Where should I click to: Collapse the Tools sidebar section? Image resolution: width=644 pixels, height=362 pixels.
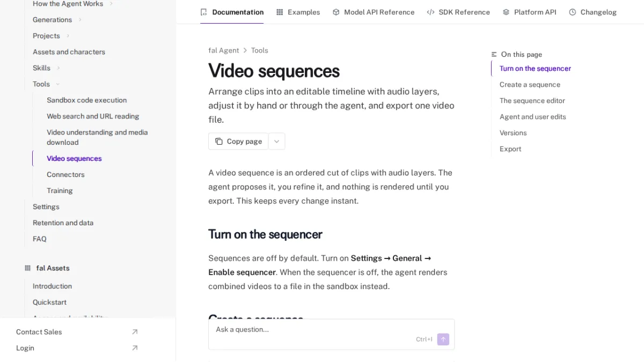tap(58, 84)
